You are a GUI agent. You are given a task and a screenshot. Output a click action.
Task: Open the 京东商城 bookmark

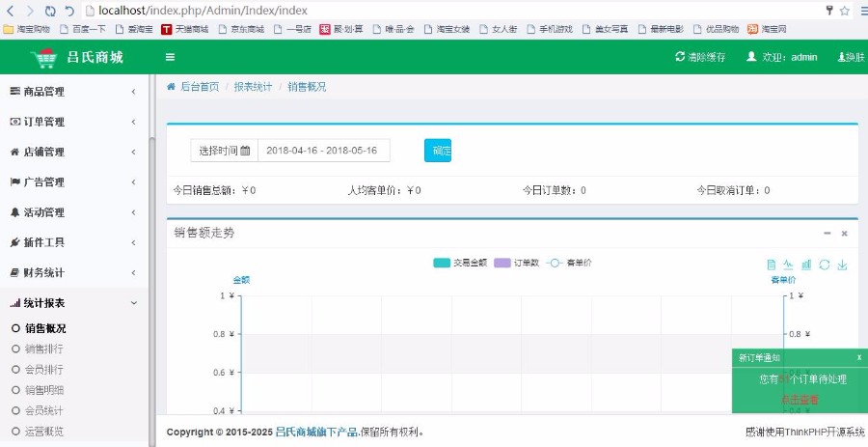coord(241,29)
